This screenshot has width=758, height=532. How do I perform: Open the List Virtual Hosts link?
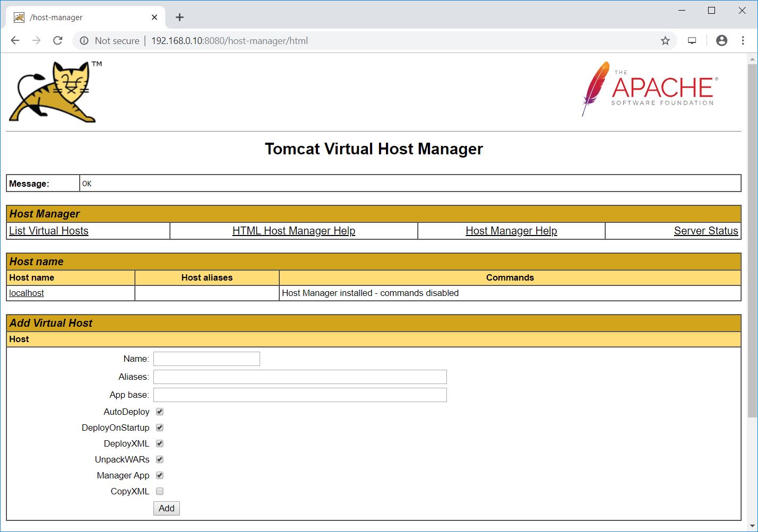(x=49, y=231)
